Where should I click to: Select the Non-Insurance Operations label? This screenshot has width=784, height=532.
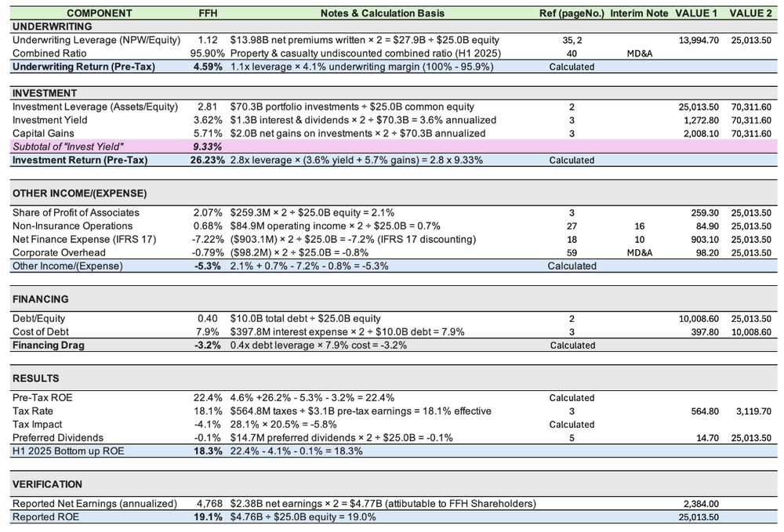click(x=72, y=226)
